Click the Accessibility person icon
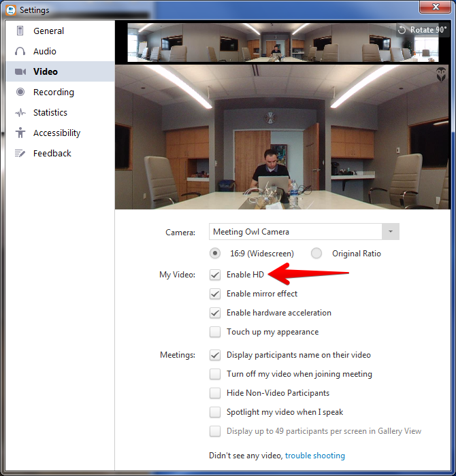The width and height of the screenshot is (456, 476). (20, 133)
